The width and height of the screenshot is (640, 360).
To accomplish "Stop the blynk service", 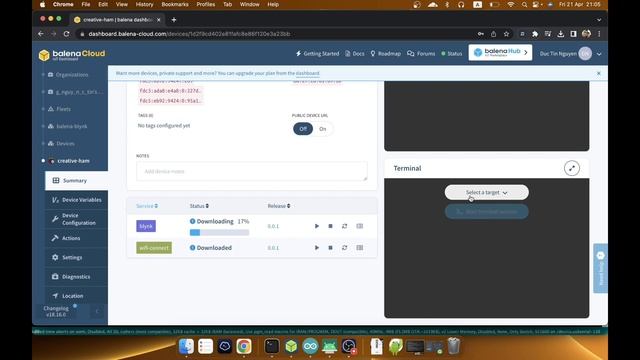I will point(330,226).
